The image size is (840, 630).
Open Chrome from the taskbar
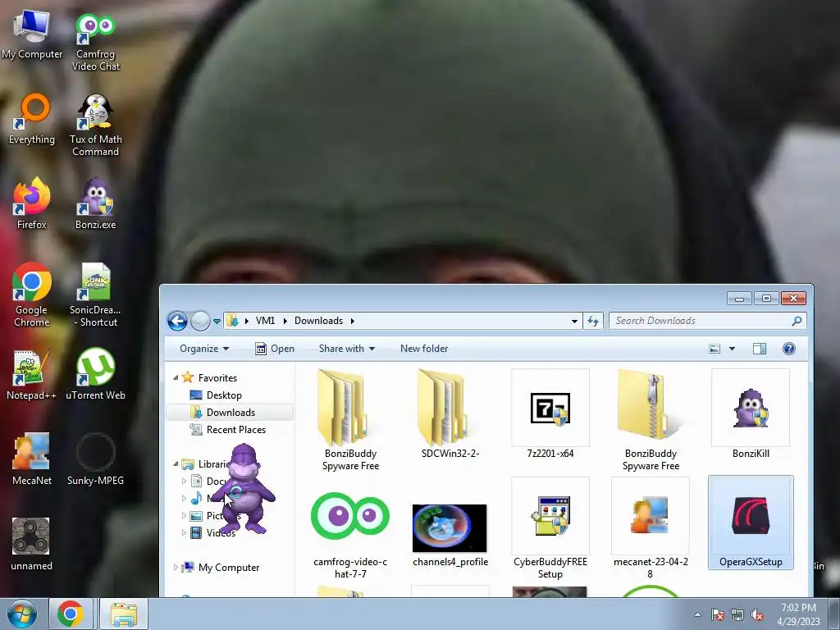(x=71, y=614)
